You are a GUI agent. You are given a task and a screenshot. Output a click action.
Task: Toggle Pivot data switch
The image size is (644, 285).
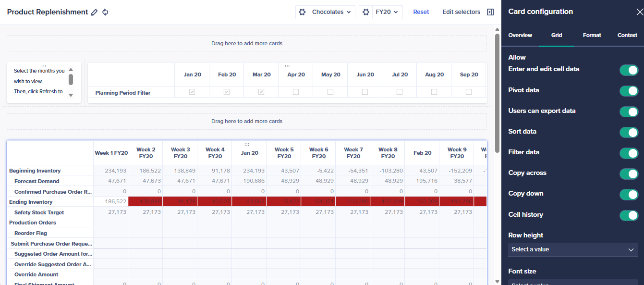click(x=629, y=91)
